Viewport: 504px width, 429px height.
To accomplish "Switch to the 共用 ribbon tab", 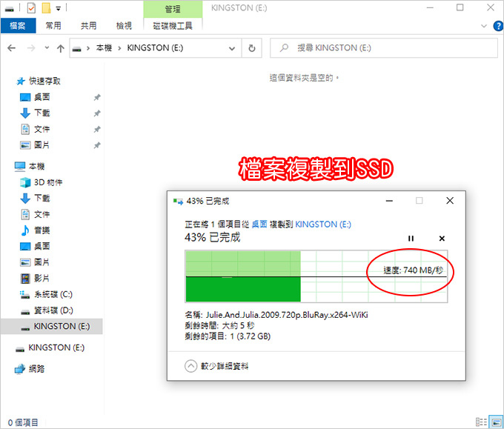I will tap(88, 26).
